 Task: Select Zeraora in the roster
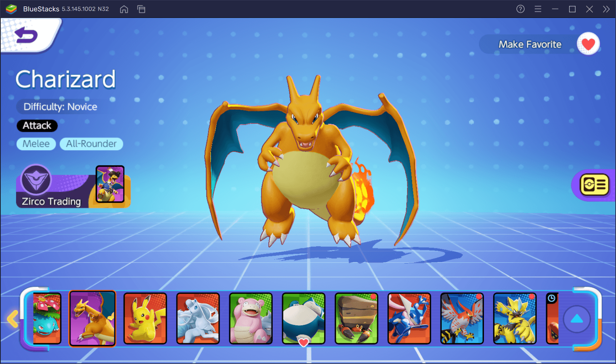515,319
